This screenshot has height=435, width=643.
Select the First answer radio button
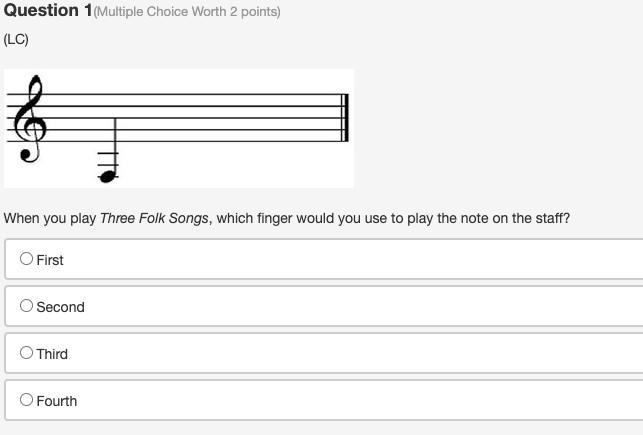click(27, 258)
